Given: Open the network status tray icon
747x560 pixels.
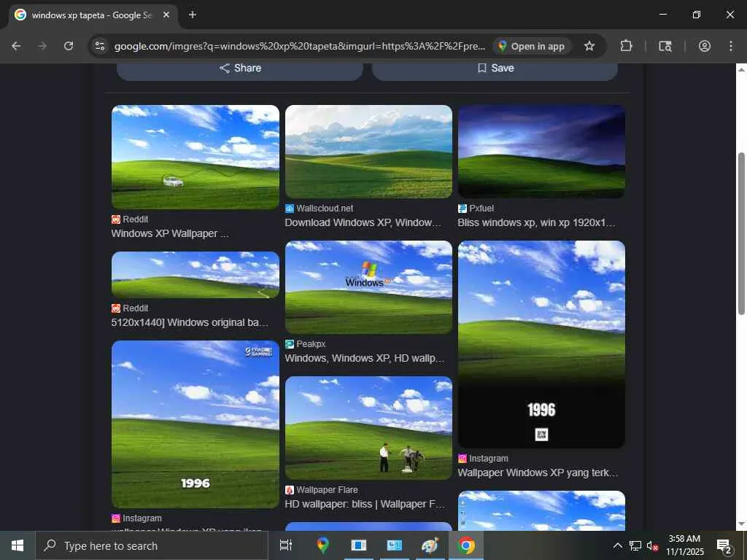Looking at the screenshot, I should [x=635, y=545].
